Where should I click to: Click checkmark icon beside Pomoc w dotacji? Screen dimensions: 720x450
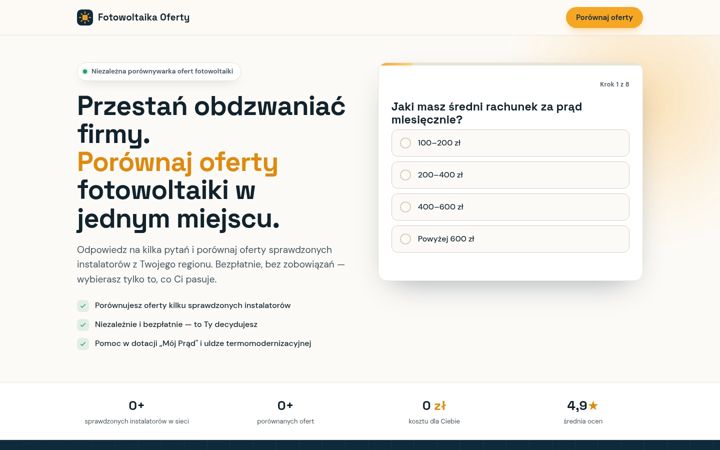click(x=83, y=343)
